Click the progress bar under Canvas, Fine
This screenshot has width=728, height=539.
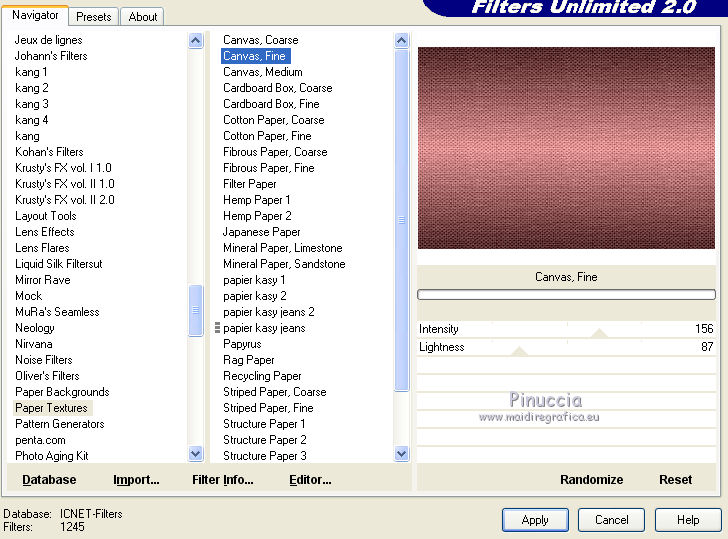tap(566, 294)
